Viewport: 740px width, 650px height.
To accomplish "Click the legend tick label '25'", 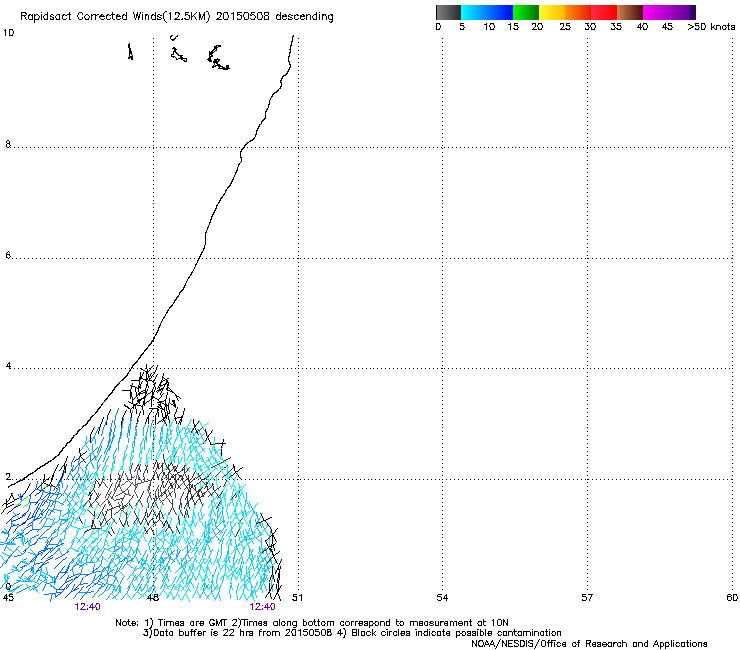I will [565, 27].
